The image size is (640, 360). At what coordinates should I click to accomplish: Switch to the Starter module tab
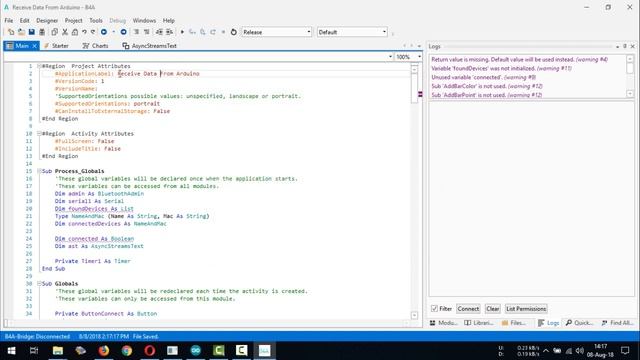pyautogui.click(x=56, y=46)
